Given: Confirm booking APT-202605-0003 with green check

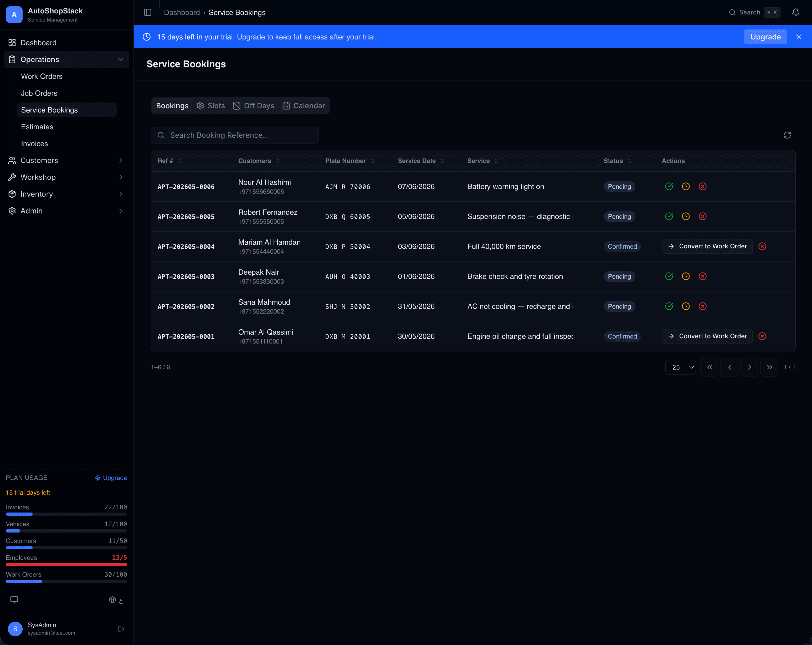Looking at the screenshot, I should pos(669,276).
